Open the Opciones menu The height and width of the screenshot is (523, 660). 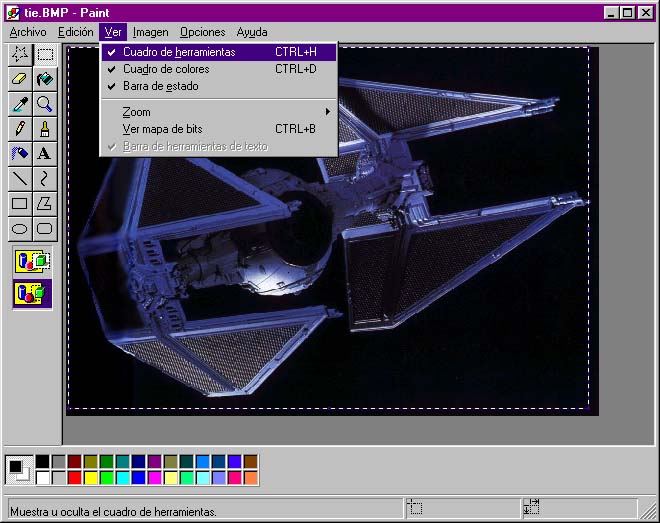203,32
